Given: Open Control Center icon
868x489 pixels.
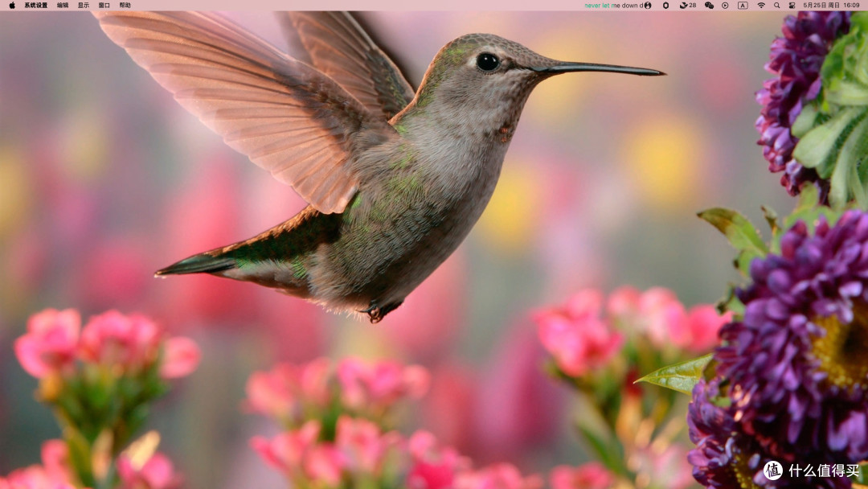Looking at the screenshot, I should 792,5.
